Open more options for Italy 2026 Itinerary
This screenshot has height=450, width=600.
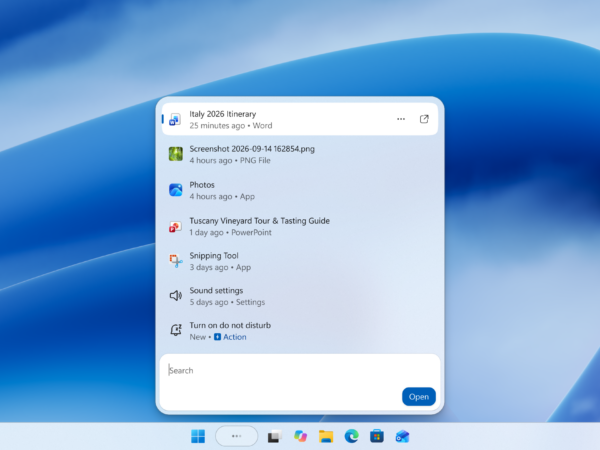tap(401, 119)
